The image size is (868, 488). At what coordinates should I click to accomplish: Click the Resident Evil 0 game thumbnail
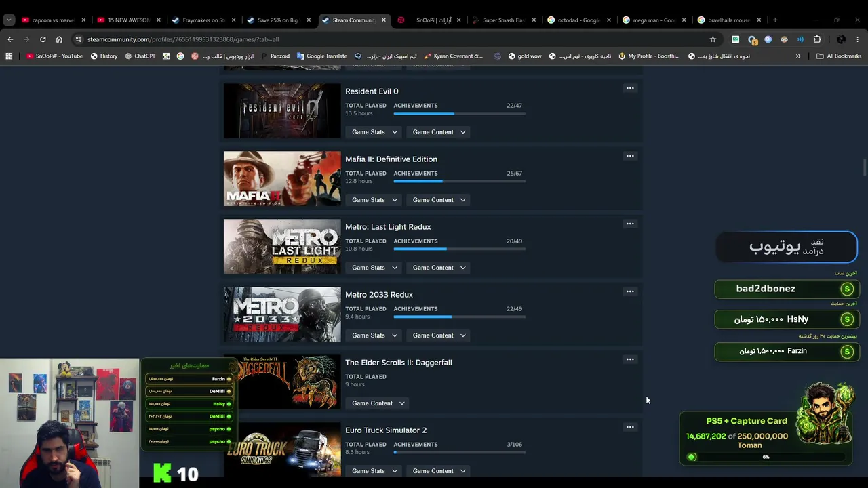click(x=282, y=111)
